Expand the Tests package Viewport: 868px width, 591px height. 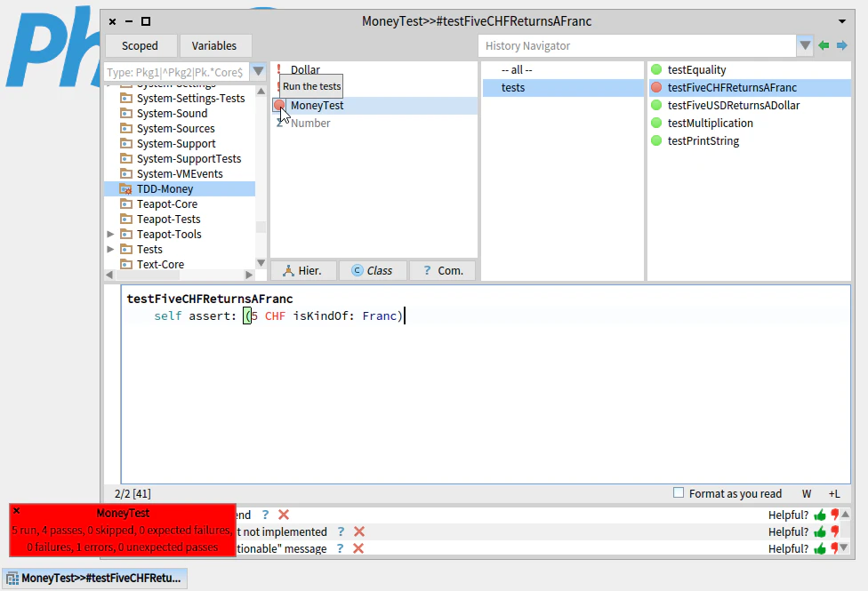[110, 249]
